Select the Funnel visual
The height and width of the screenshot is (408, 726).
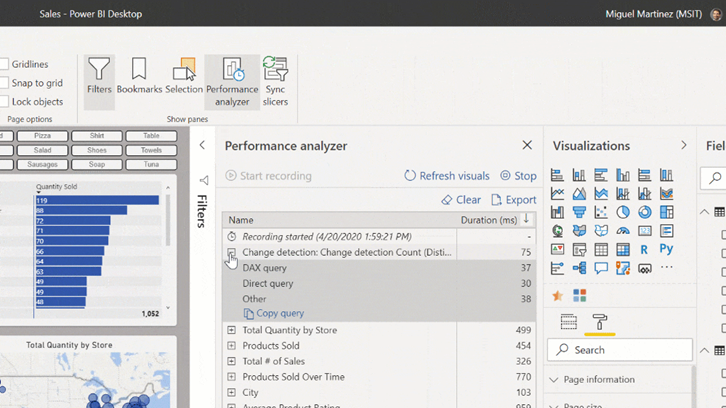tap(579, 212)
